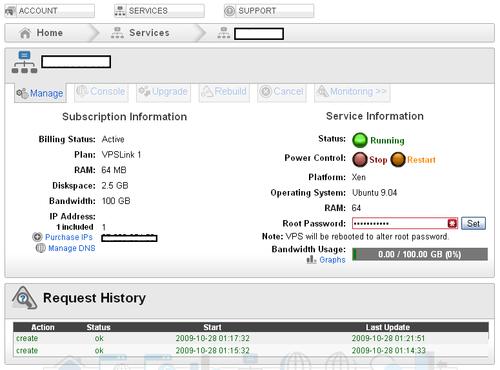Switch to the Upgrade tab
This screenshot has width=500, height=370.
[x=163, y=91]
